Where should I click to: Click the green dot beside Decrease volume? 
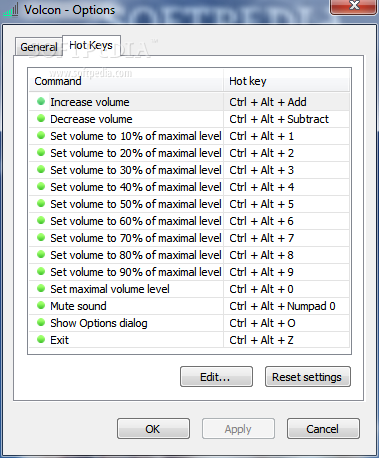(x=41, y=118)
